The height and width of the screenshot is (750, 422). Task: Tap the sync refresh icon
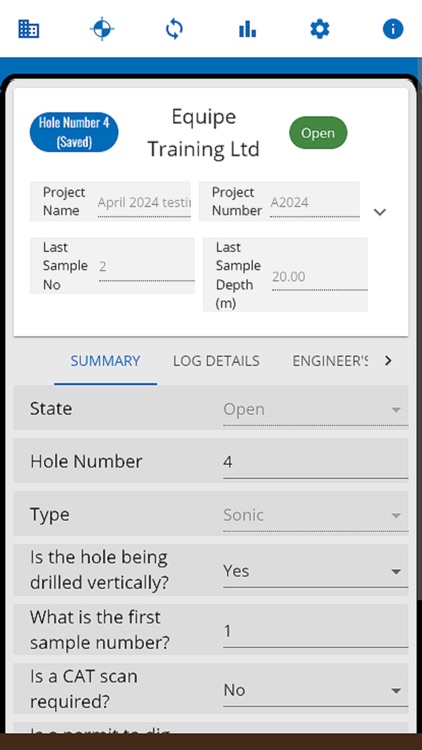click(x=174, y=30)
